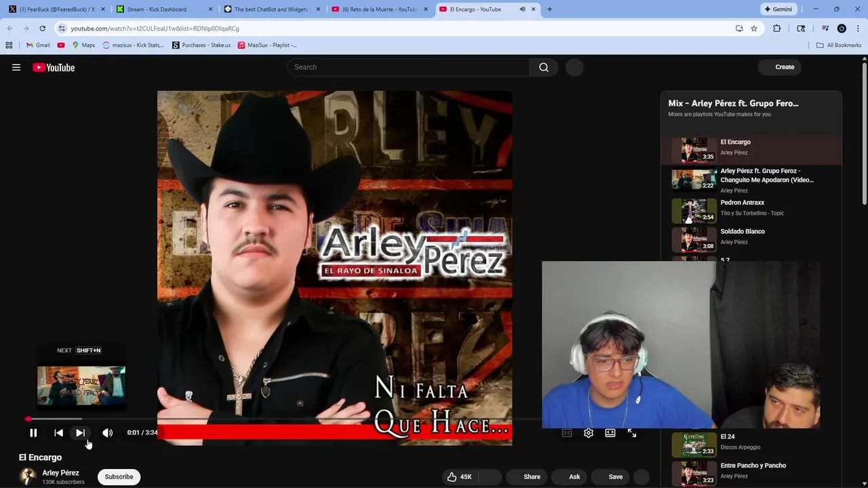This screenshot has width=868, height=488.
Task: Pause the video with the pause button
Action: click(x=33, y=432)
